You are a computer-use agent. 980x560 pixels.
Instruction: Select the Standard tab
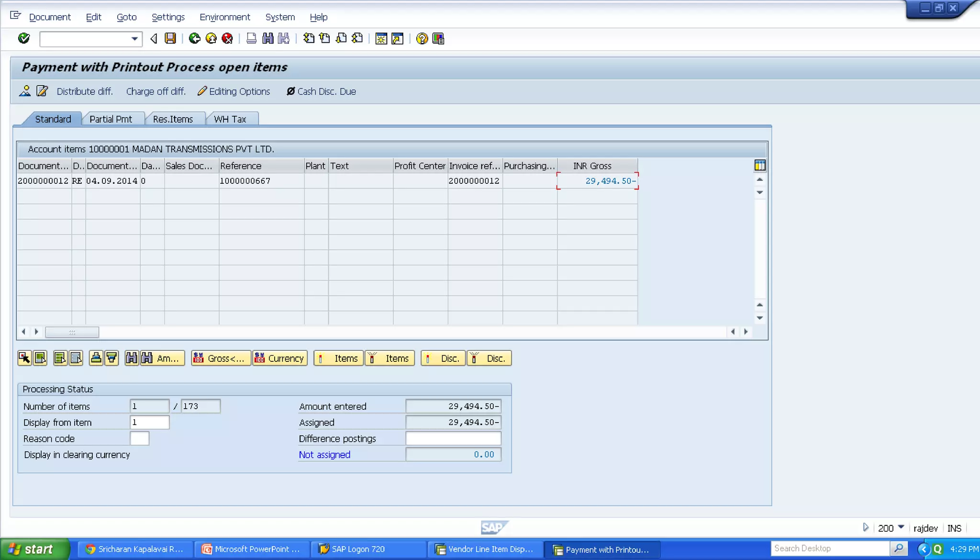[x=53, y=119]
